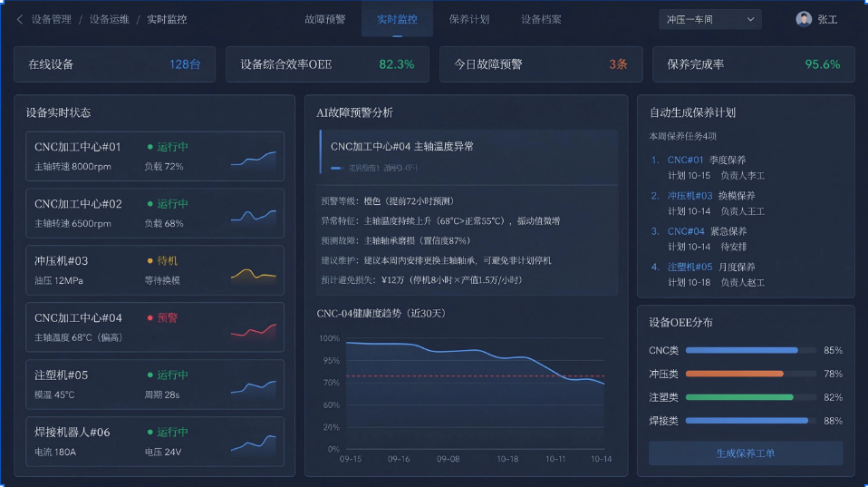Click 注塑类 green OEE progress bar

click(x=750, y=397)
